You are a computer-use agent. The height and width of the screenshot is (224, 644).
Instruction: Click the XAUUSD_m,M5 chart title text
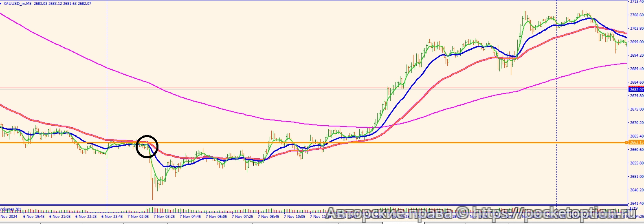(17, 4)
